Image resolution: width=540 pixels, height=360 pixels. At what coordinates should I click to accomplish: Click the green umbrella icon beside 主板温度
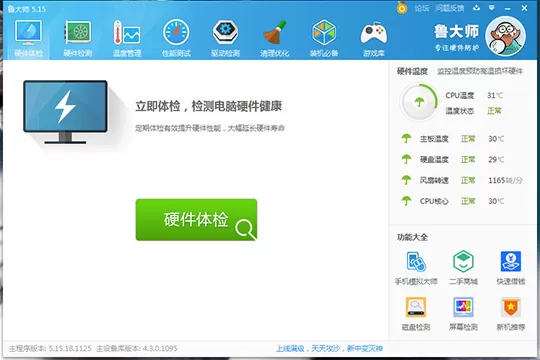tap(406, 138)
